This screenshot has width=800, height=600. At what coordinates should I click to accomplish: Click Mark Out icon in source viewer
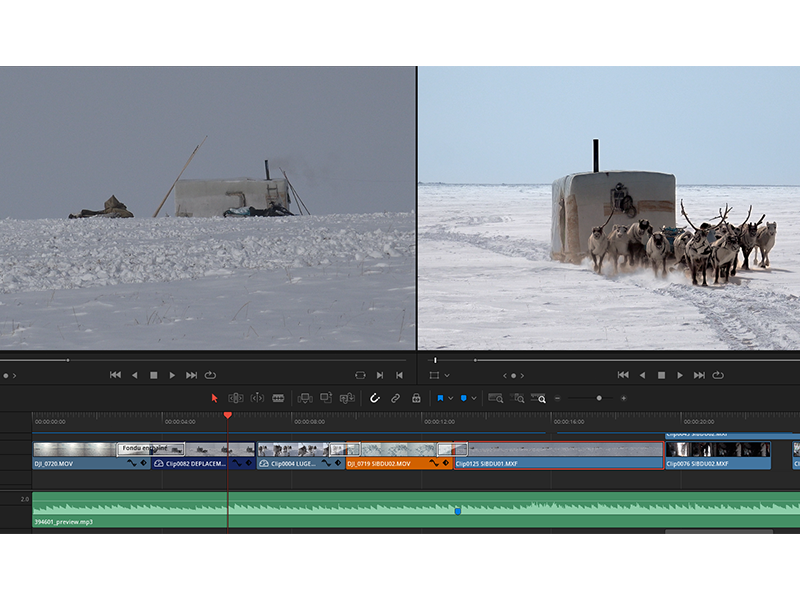399,375
